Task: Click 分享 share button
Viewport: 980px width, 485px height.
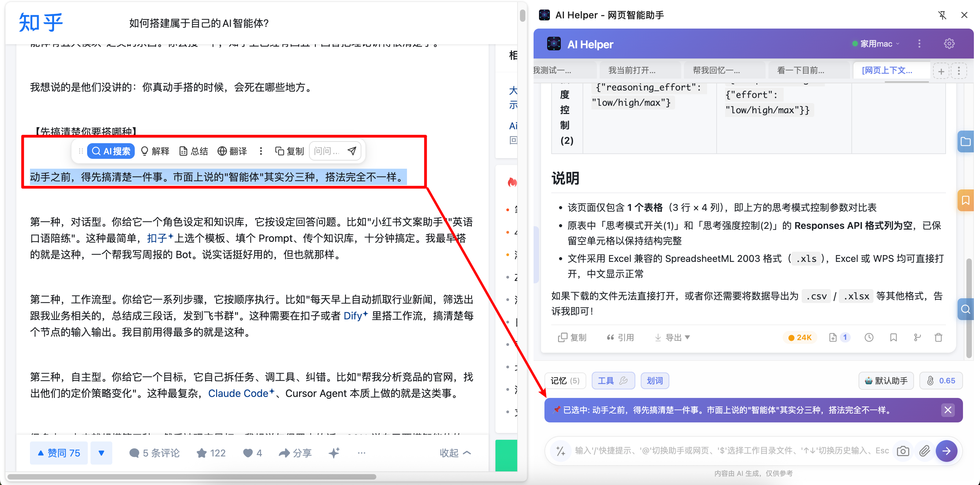Action: point(295,453)
